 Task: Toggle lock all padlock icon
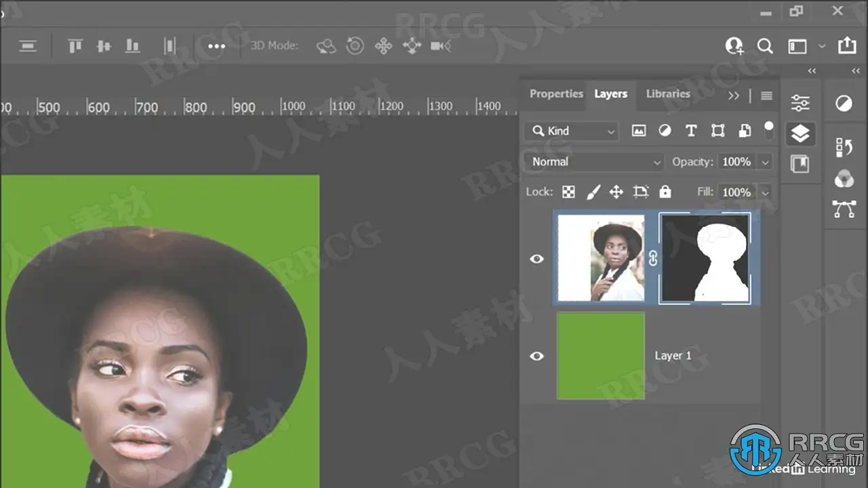[x=665, y=192]
